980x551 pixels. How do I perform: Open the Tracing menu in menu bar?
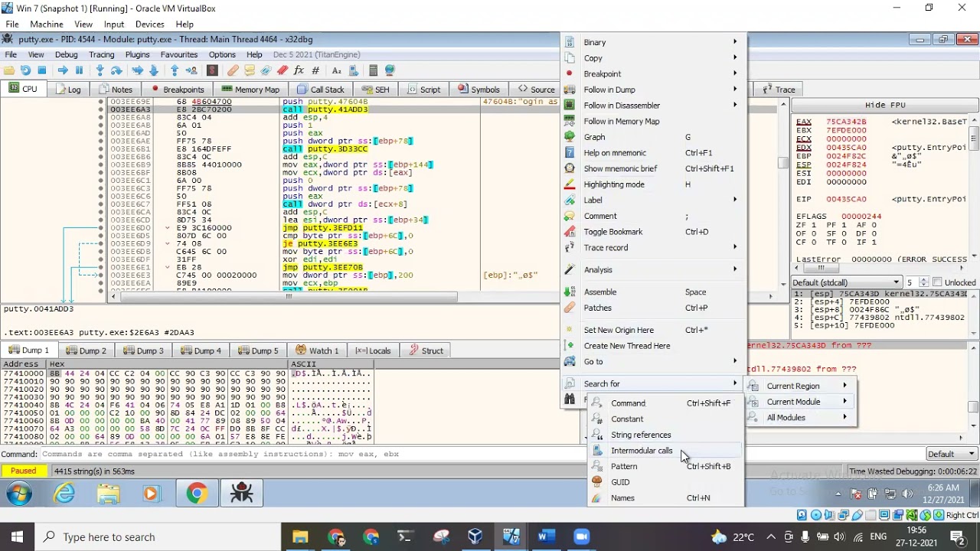tap(101, 54)
